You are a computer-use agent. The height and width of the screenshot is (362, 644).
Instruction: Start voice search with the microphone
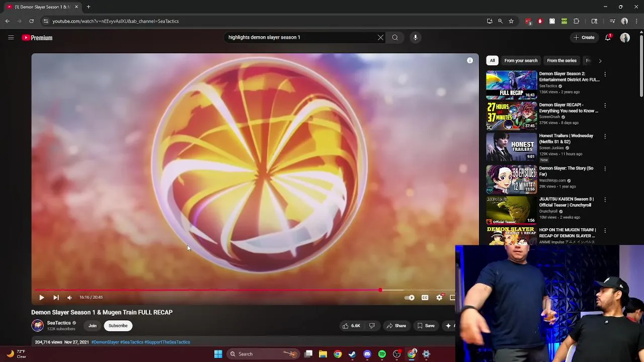(415, 37)
